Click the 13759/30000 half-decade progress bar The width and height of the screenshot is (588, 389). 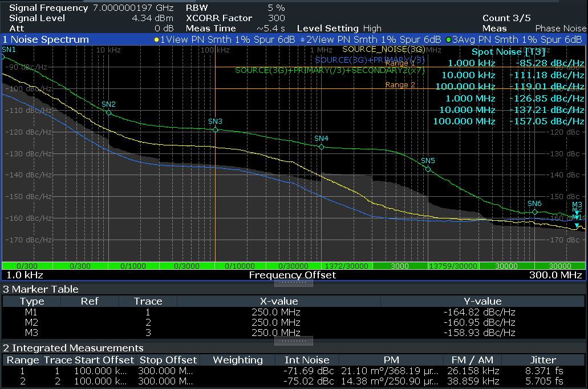(453, 266)
